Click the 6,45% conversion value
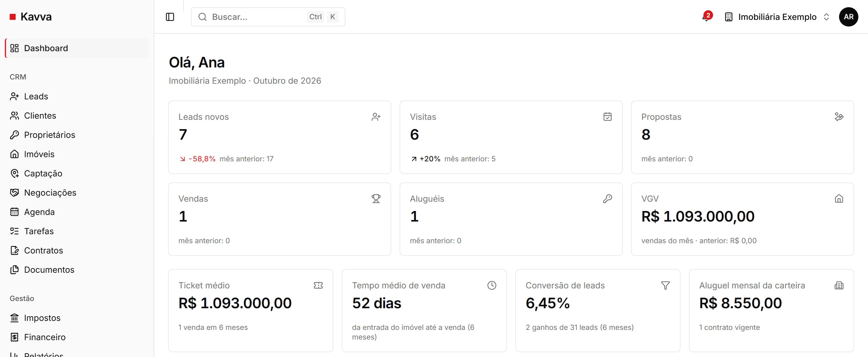The height and width of the screenshot is (357, 868). coord(548,303)
